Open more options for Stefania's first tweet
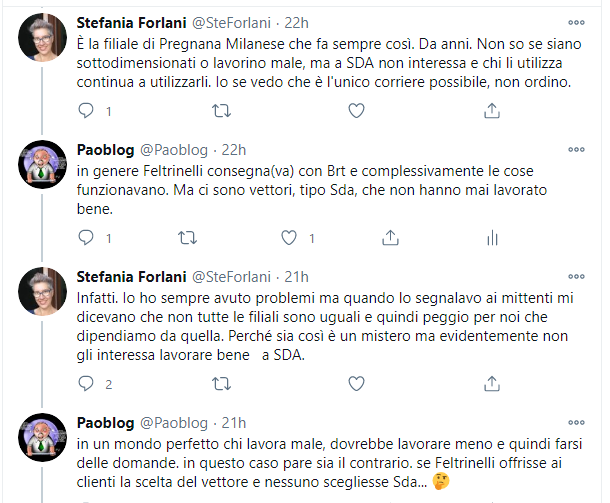 [577, 22]
